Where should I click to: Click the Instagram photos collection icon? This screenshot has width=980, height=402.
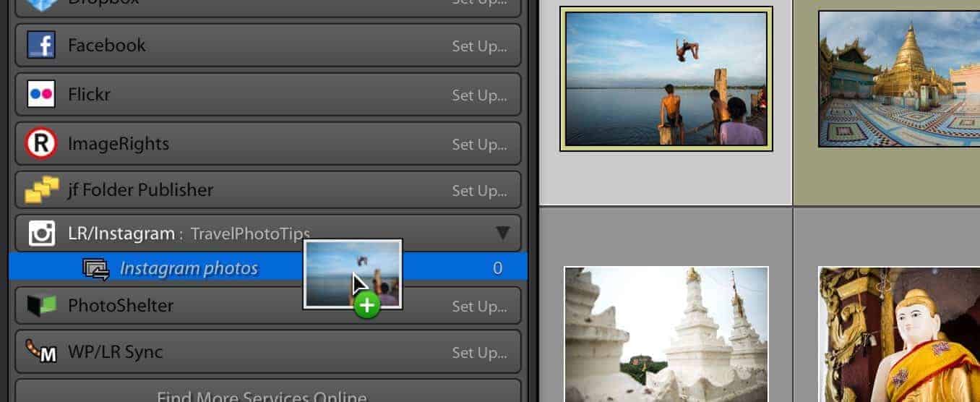pos(96,269)
